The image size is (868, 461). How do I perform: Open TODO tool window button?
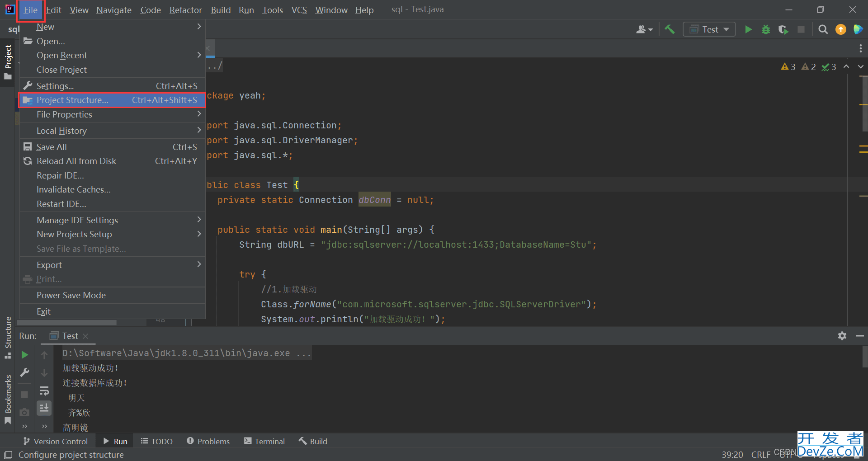[157, 441]
